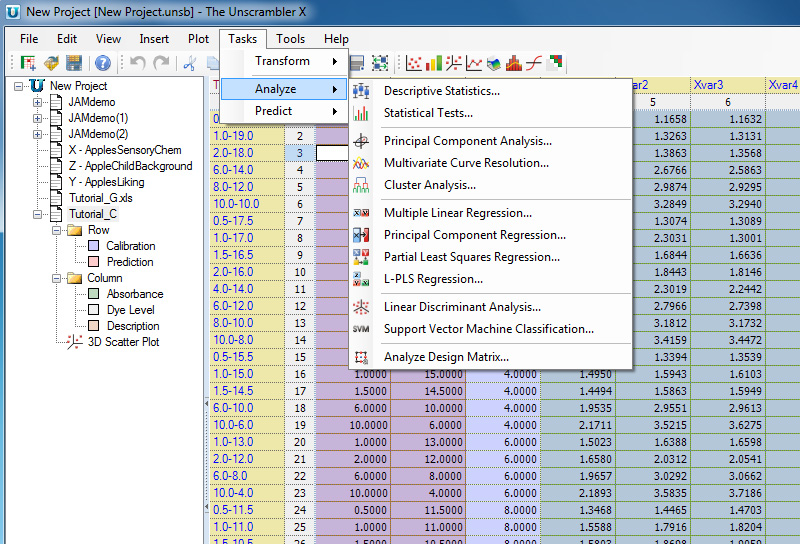Click the multiple scatter matrix toolbar icon

point(554,63)
